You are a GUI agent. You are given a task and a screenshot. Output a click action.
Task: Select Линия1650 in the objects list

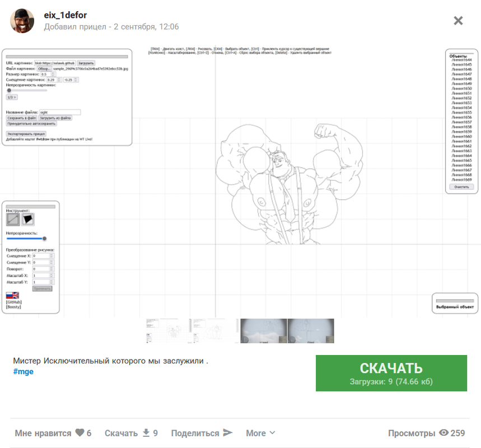tap(461, 88)
